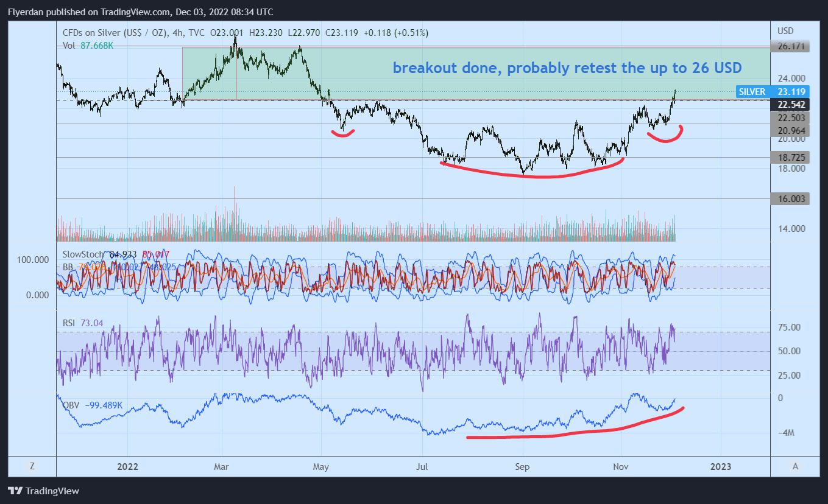828x504 pixels.
Task: Click the May label on time axis
Action: click(x=321, y=467)
